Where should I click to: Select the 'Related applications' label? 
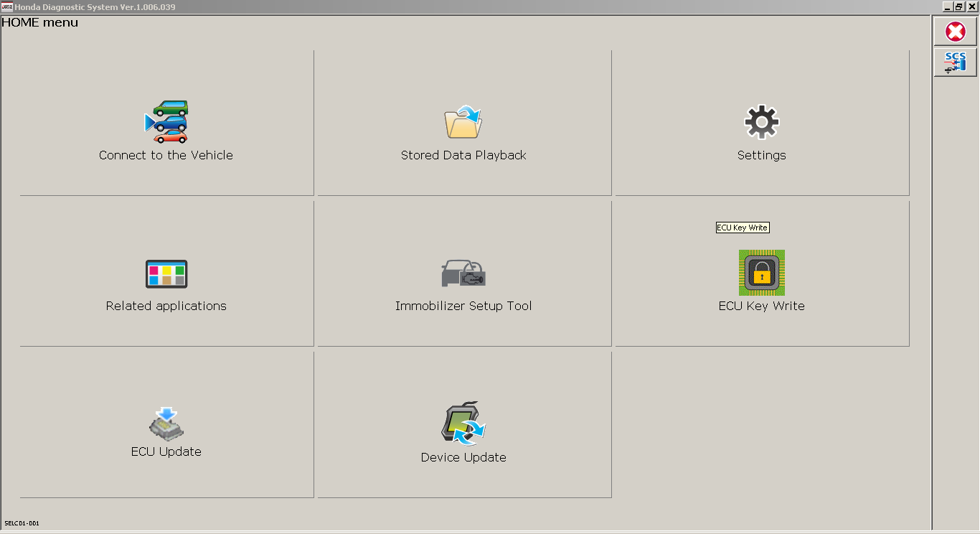coord(166,306)
